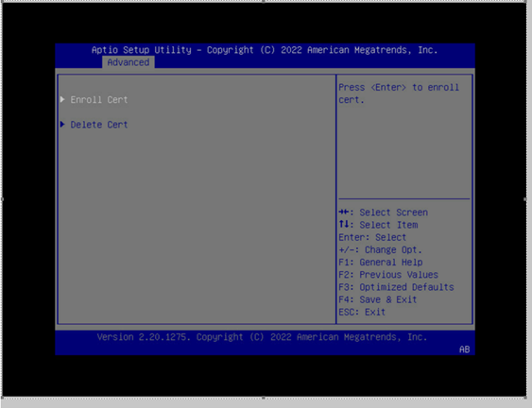Click the Aptio Setup Utility title text

[x=265, y=50]
